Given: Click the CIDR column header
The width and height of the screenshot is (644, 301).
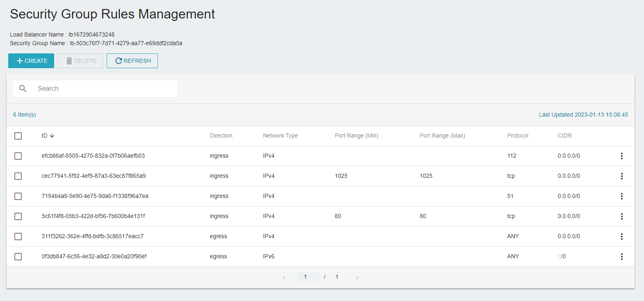Looking at the screenshot, I should click(x=564, y=136).
